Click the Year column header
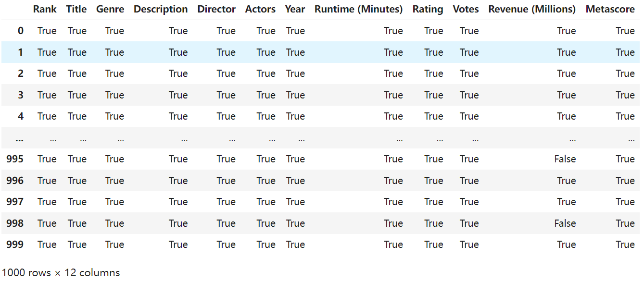 click(x=295, y=9)
